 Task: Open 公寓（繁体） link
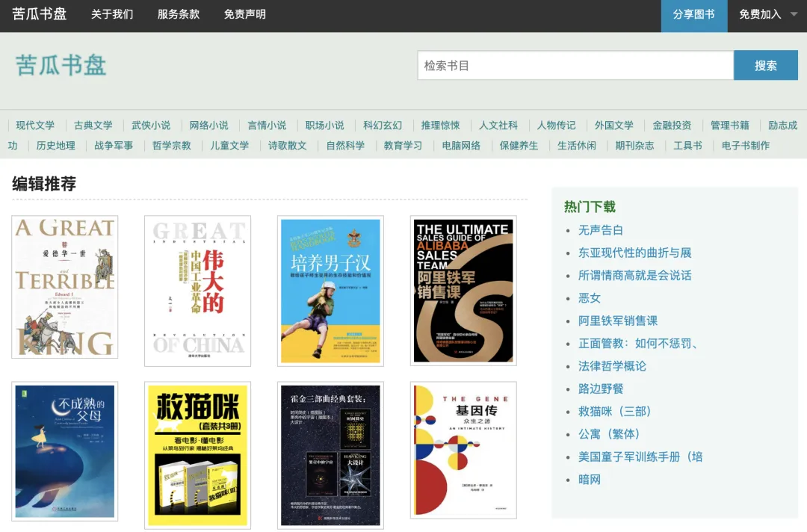(610, 433)
